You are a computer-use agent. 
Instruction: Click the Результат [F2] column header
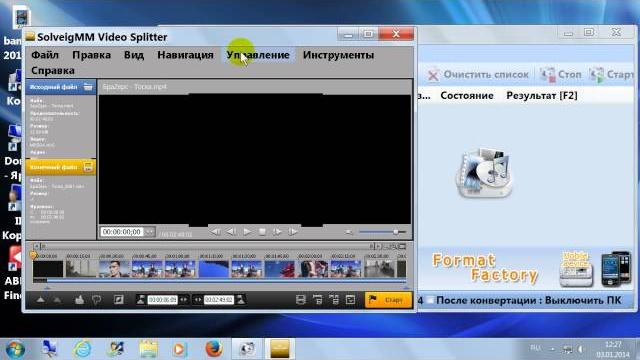click(542, 96)
